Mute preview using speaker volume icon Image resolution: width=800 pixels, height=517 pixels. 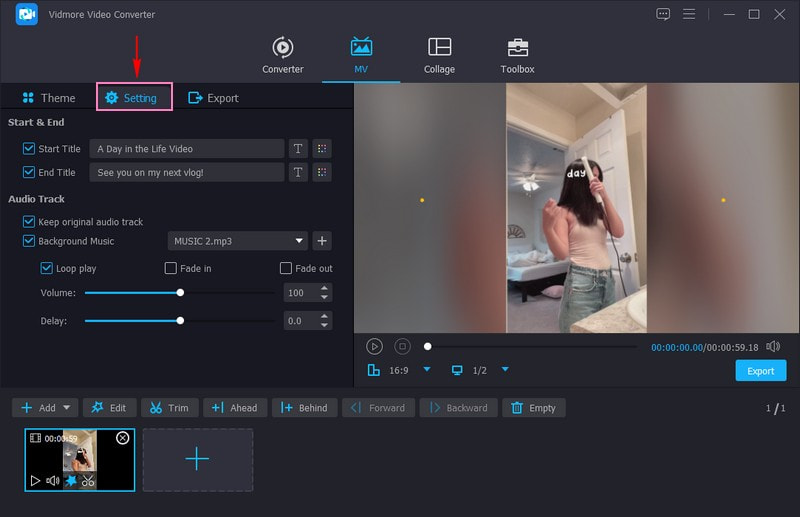[772, 346]
